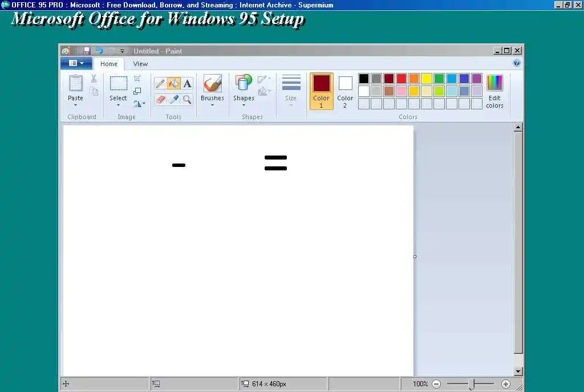Click the Undo arrow in quick access toolbar
This screenshot has width=584, height=392.
click(99, 51)
